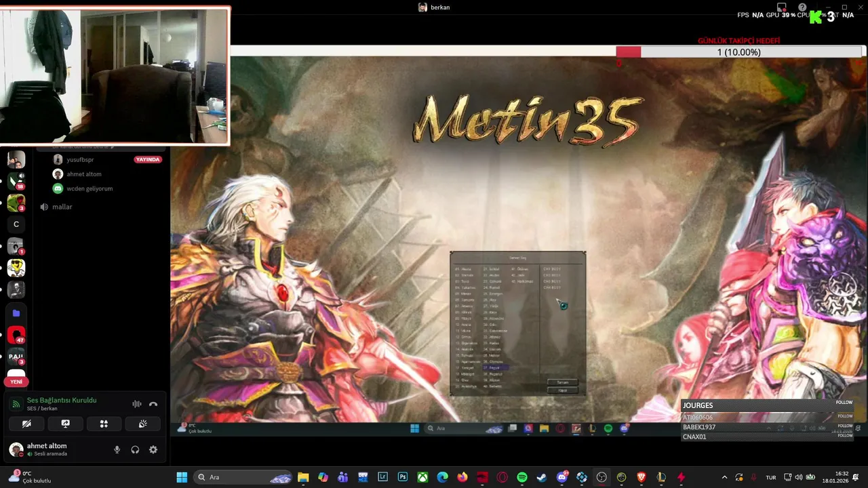
Task: Expand the system tray hidden icons chevron
Action: click(x=724, y=477)
